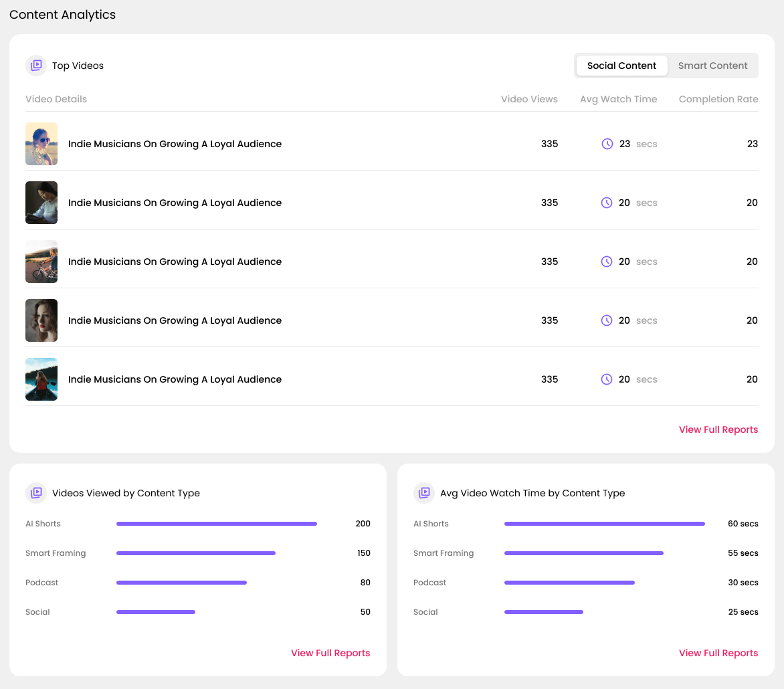
Task: Click the AI Shorts bar at 60 secs
Action: [x=605, y=524]
